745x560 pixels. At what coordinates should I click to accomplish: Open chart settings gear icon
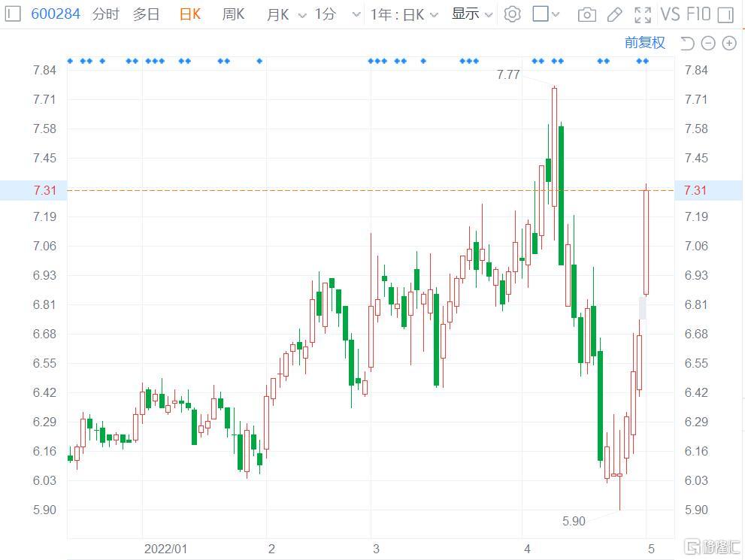pyautogui.click(x=512, y=14)
